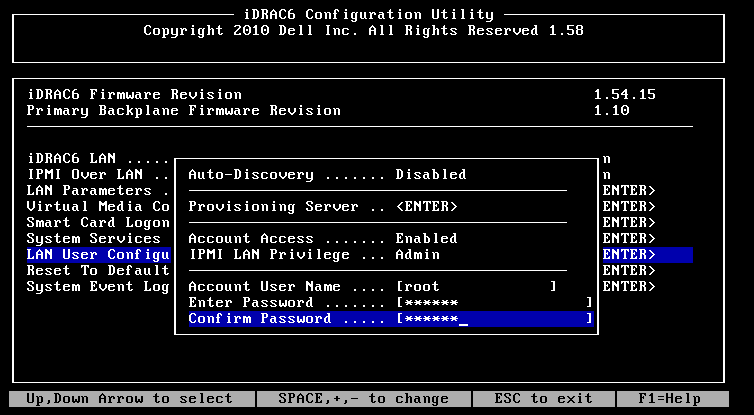Click the Account User Name root field
The width and height of the screenshot is (754, 415).
pos(475,286)
